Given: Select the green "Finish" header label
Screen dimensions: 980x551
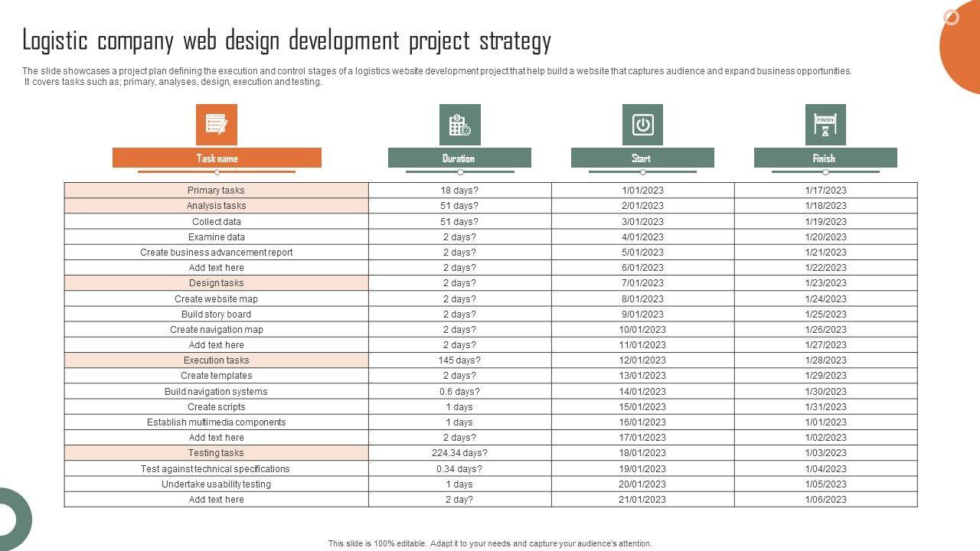Looking at the screenshot, I should 825,158.
